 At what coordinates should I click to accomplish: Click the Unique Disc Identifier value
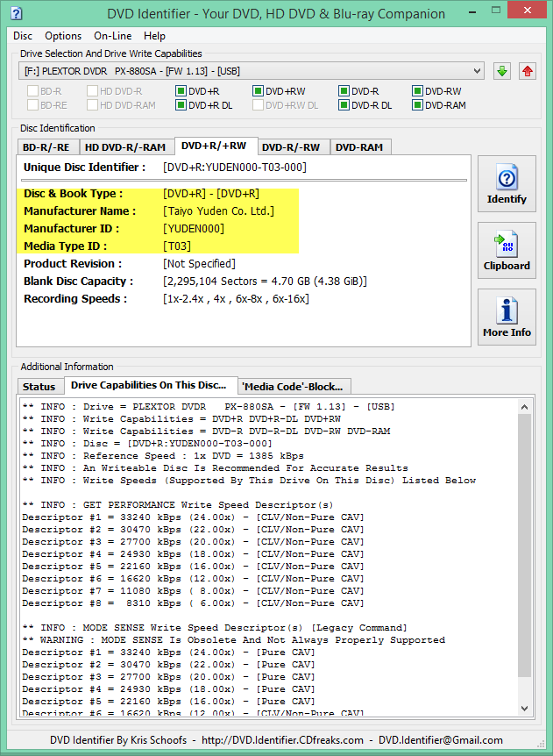(x=235, y=168)
